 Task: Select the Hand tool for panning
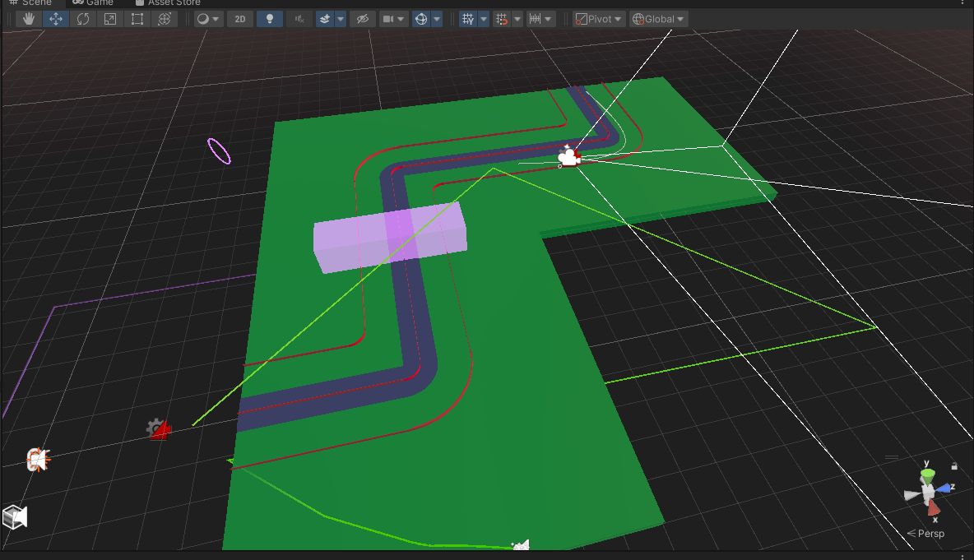(27, 18)
